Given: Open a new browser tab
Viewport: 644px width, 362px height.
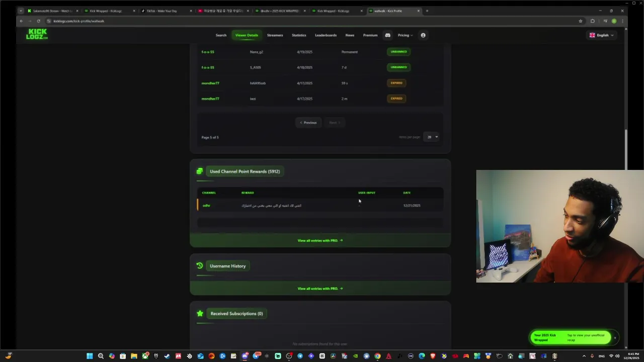Looking at the screenshot, I should [427, 11].
